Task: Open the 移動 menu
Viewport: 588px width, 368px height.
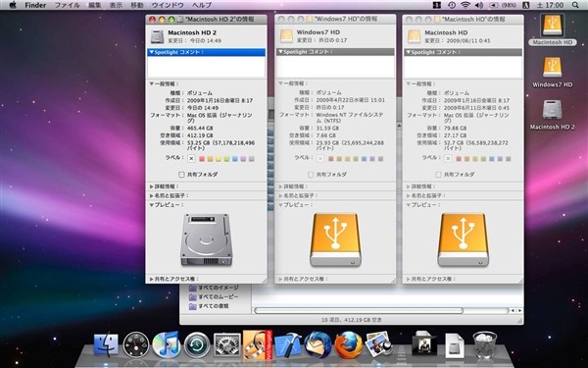Action: pyautogui.click(x=137, y=5)
